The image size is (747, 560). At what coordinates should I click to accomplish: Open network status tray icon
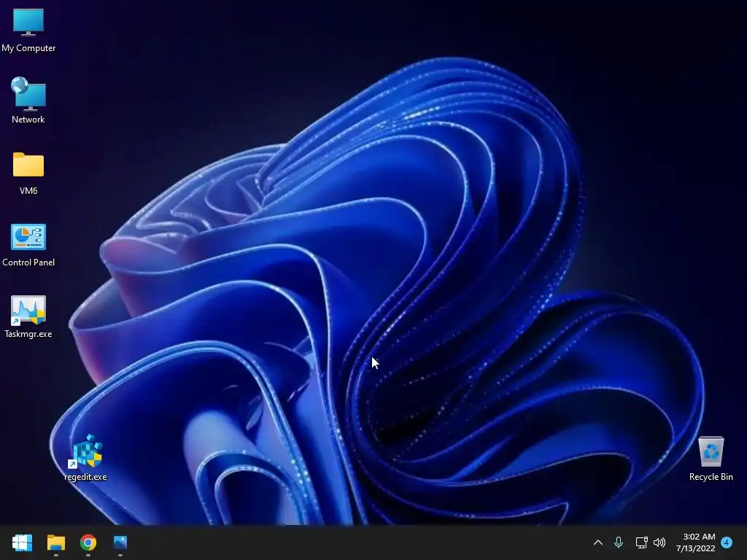641,542
